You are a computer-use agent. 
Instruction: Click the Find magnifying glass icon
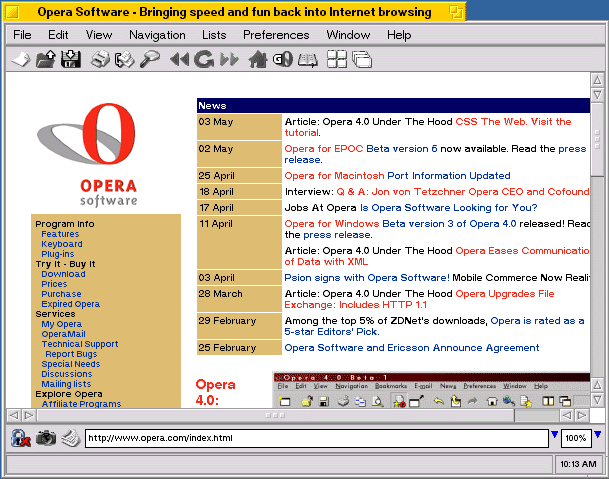tap(150, 59)
